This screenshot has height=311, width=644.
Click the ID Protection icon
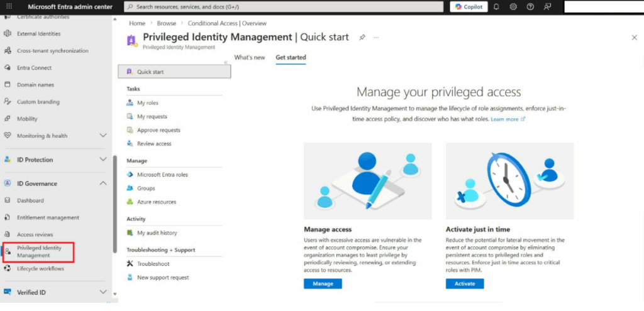point(8,160)
